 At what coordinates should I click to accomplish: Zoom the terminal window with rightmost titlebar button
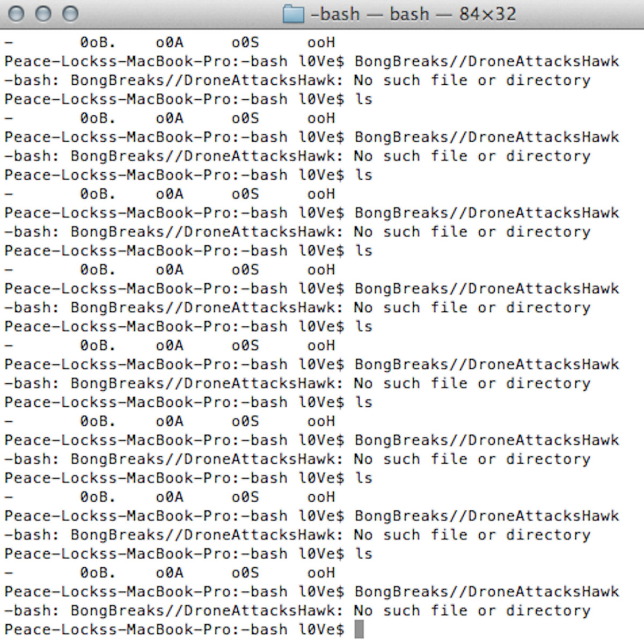[x=70, y=14]
